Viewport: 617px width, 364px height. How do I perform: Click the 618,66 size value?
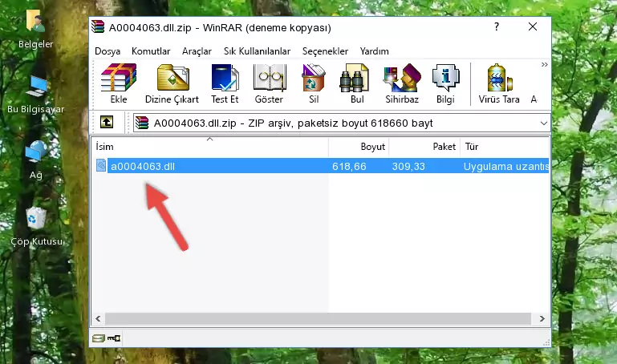click(349, 166)
